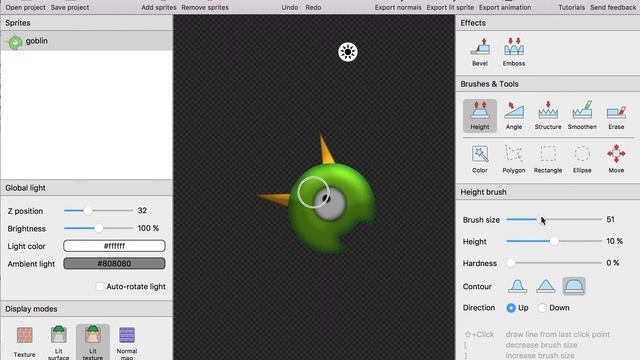Click the Brush size slider
Viewport: 640px width, 360px height.
point(554,220)
